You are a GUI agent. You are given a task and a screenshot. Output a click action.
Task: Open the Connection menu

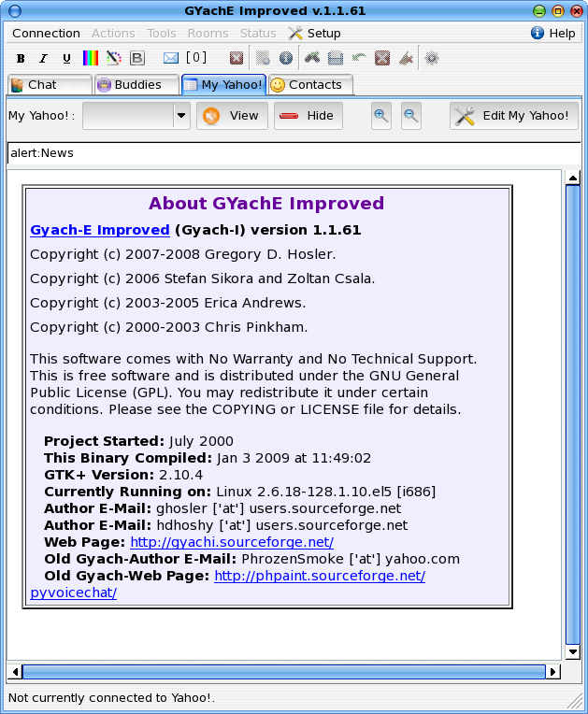click(46, 33)
